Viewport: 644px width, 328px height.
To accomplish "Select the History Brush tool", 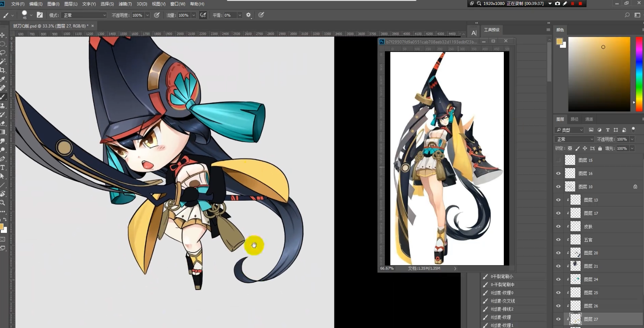I will pyautogui.click(x=3, y=115).
